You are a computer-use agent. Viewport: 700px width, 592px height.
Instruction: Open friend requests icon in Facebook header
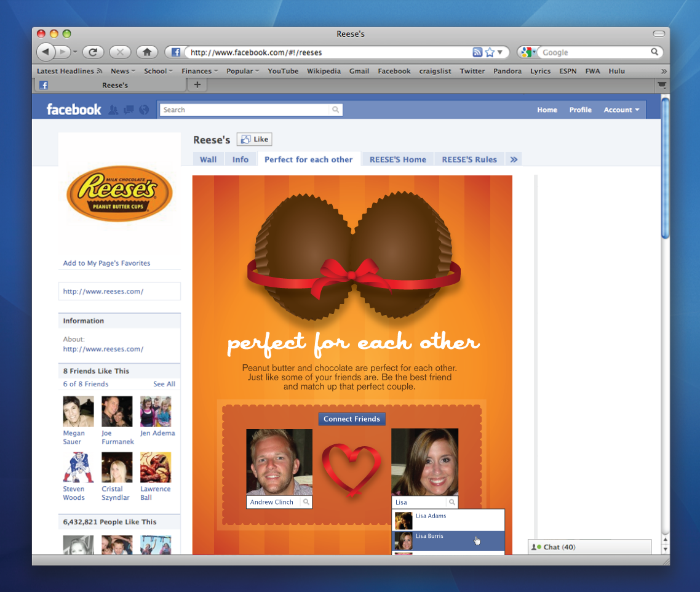(113, 109)
